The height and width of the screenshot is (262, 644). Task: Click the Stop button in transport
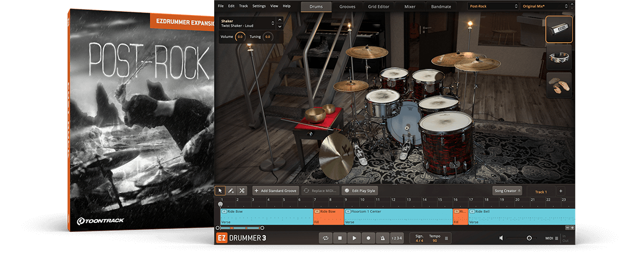click(340, 238)
